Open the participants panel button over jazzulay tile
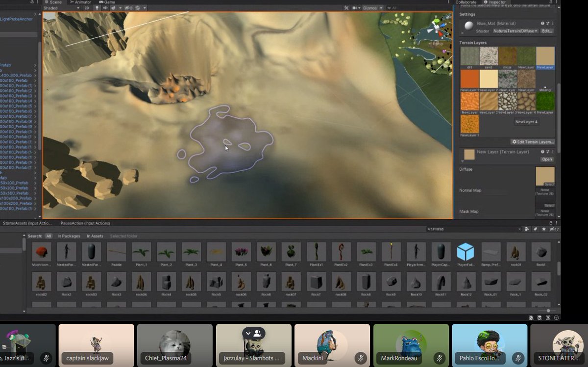588x367 pixels. coord(254,333)
